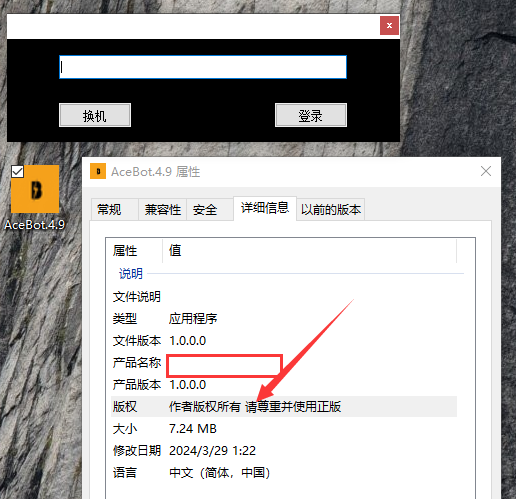Focus the login text input field
516x499 pixels.
(203, 67)
